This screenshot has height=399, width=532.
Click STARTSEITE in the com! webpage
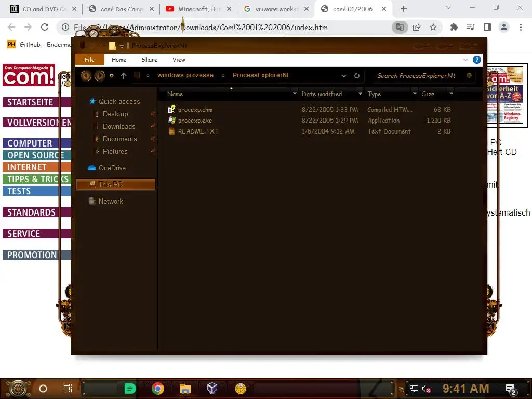click(37, 102)
